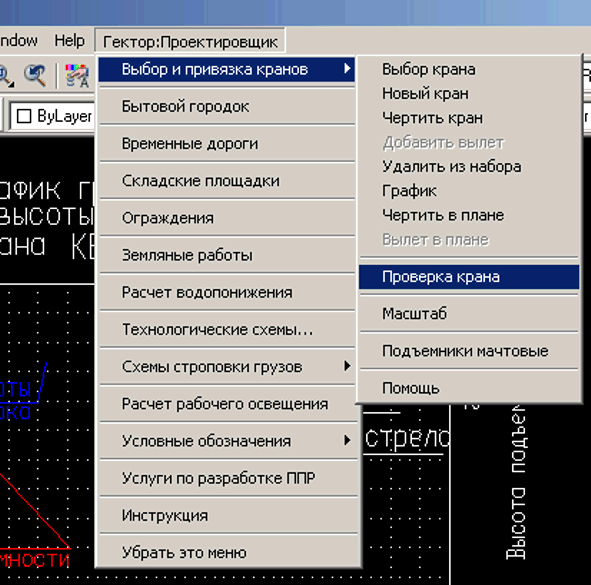Screen dimensions: 591x585
Task: Click the zoom previous magnifier icon
Action: [35, 75]
